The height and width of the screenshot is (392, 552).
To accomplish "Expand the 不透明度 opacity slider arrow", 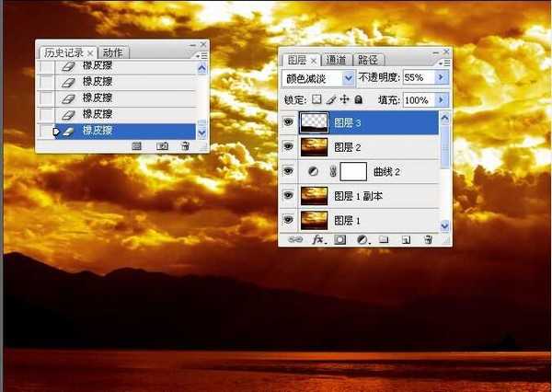I will click(442, 79).
